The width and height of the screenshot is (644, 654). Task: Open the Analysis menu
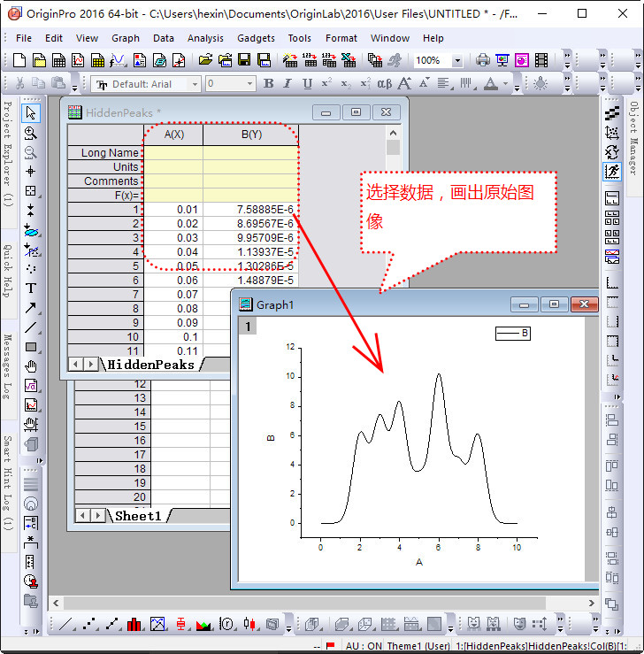(205, 38)
